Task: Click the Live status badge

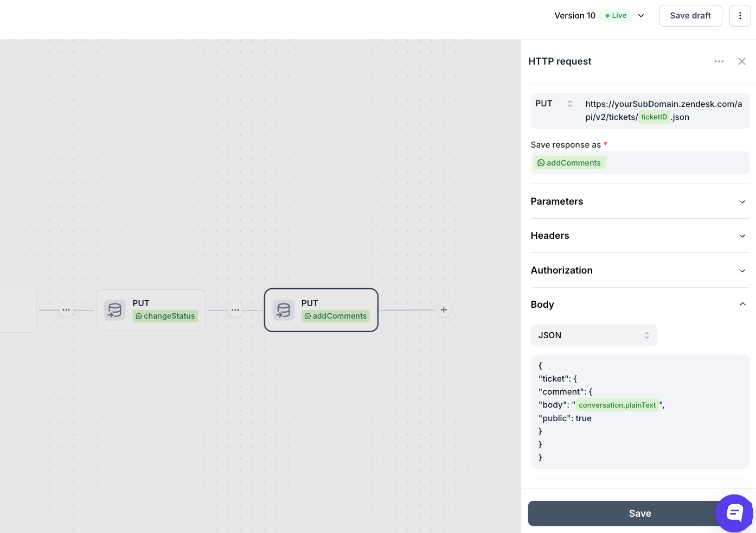Action: [x=616, y=16]
